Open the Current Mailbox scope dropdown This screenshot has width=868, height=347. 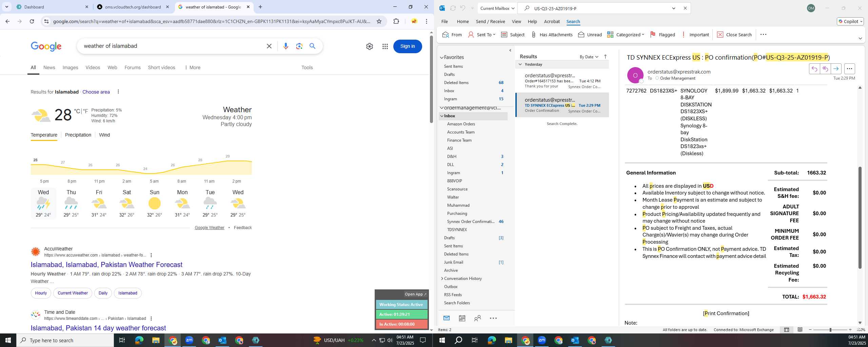point(497,8)
